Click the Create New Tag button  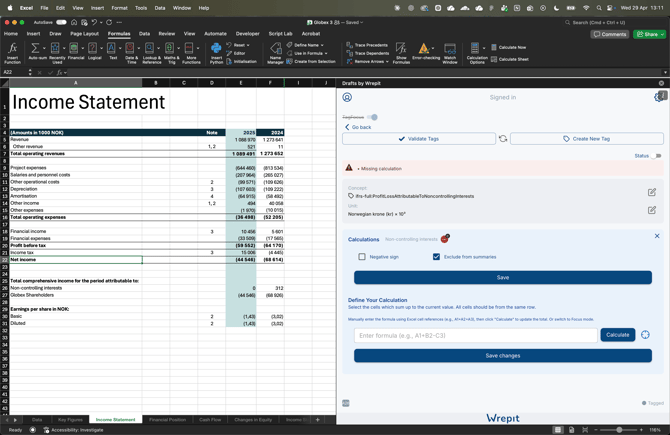point(587,139)
